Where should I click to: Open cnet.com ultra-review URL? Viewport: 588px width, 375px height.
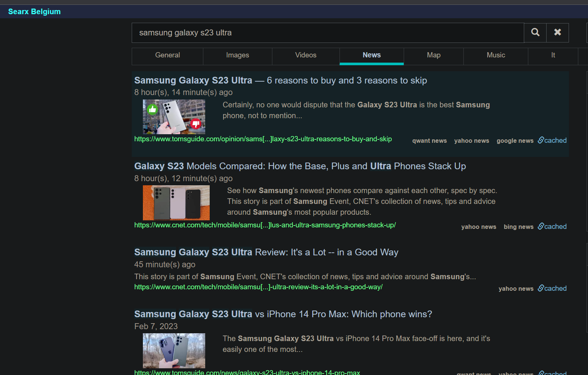click(x=259, y=287)
